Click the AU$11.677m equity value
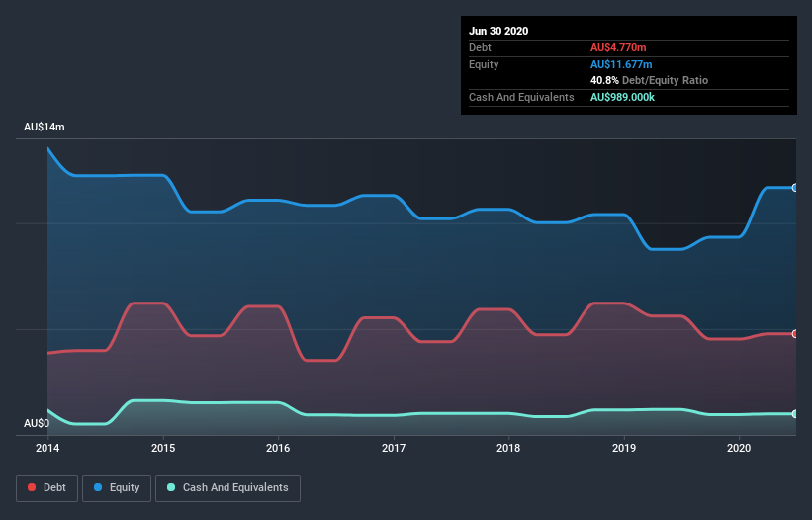Viewport: 812px width, 520px height. pyautogui.click(x=621, y=64)
